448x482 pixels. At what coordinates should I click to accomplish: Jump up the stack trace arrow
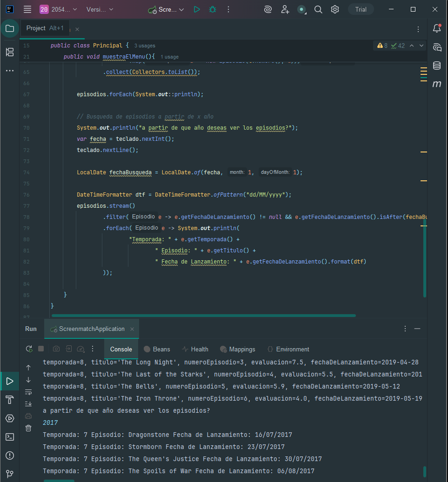tap(28, 368)
